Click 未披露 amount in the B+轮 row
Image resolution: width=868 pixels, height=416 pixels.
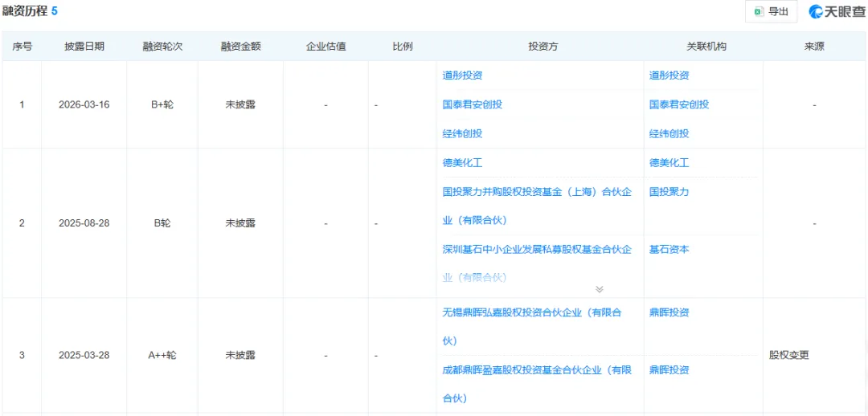(x=240, y=104)
